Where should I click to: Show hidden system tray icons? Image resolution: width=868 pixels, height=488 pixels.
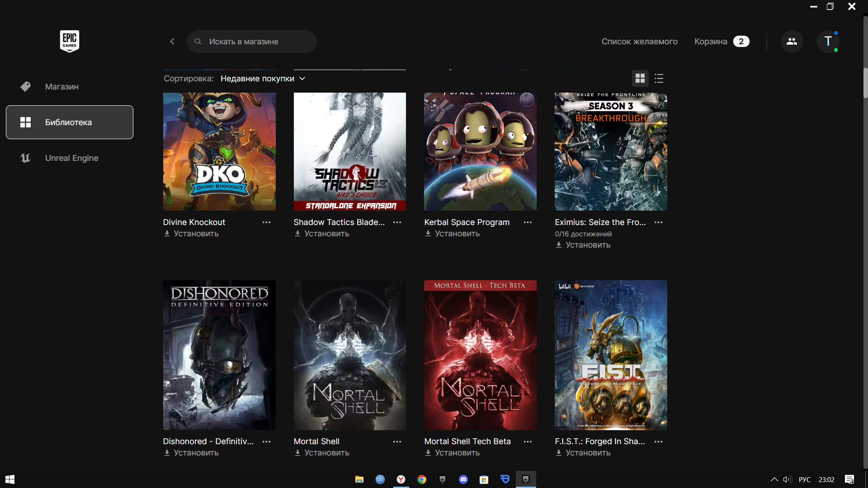774,479
